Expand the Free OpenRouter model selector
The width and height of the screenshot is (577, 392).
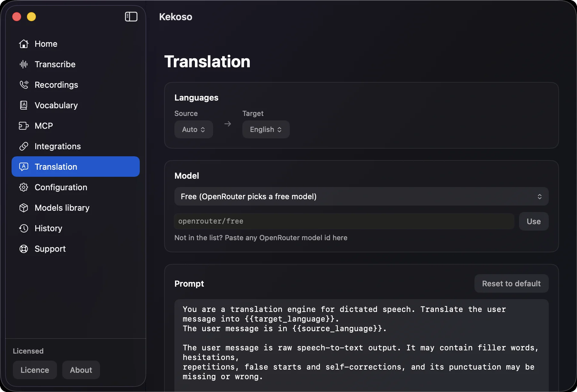click(361, 196)
